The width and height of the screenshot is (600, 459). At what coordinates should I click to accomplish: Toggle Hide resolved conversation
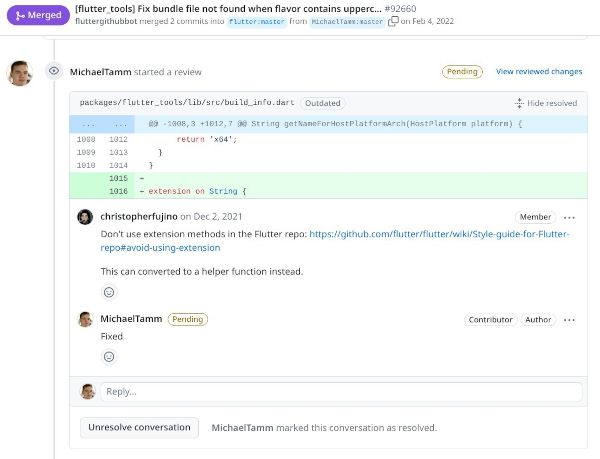coord(546,103)
